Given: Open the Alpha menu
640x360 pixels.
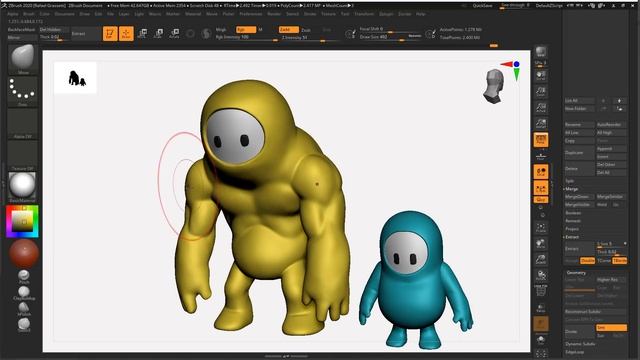Looking at the screenshot, I should tap(13, 14).
